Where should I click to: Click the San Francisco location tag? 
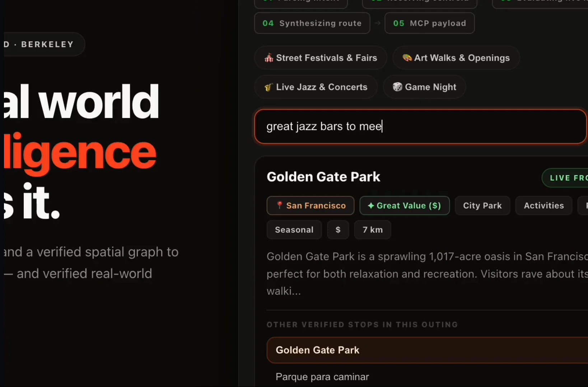[x=311, y=205]
